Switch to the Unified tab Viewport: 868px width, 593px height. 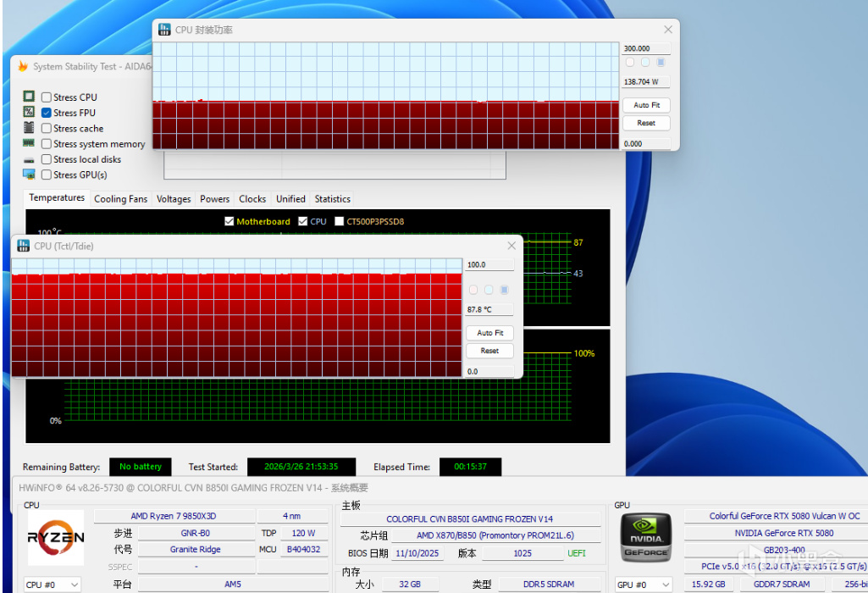pos(290,199)
